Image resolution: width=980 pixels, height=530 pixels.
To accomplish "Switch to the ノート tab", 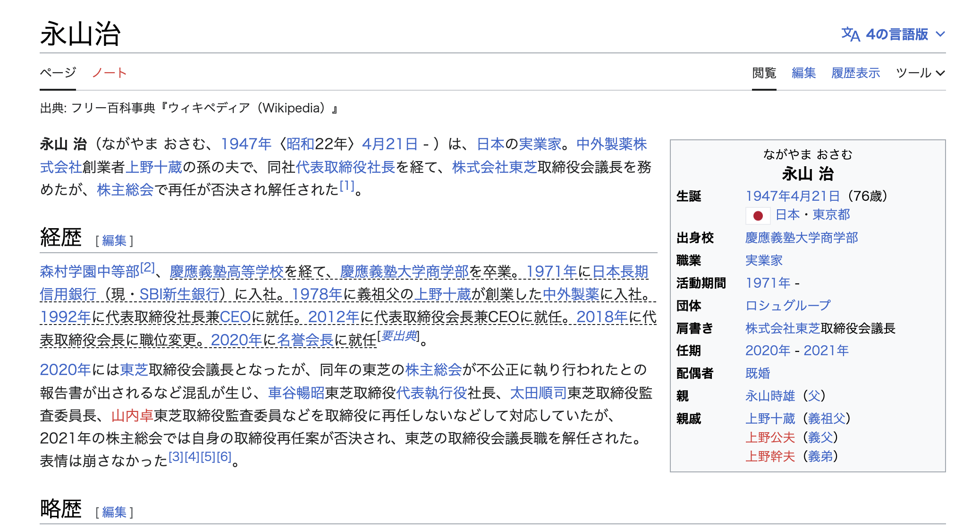I will [x=109, y=73].
